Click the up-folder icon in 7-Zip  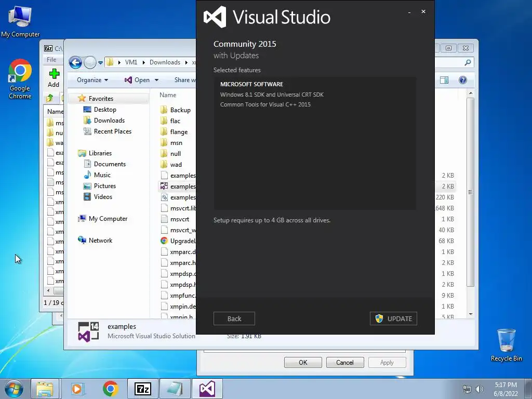click(x=49, y=98)
